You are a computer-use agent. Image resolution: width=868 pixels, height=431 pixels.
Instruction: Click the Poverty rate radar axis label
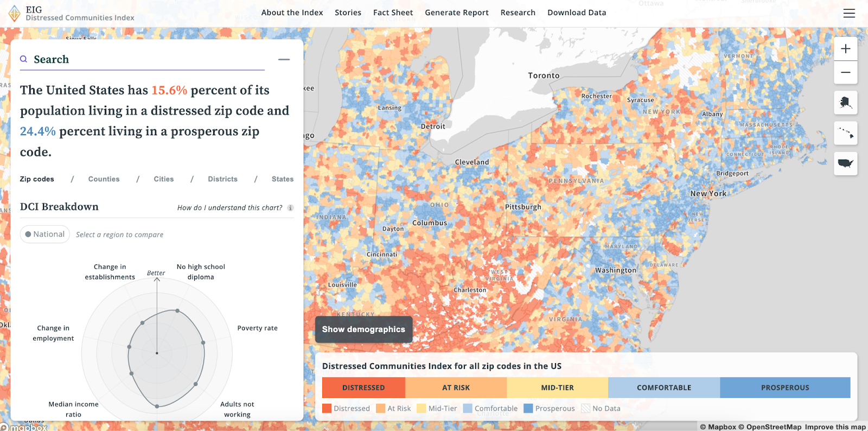pyautogui.click(x=257, y=328)
